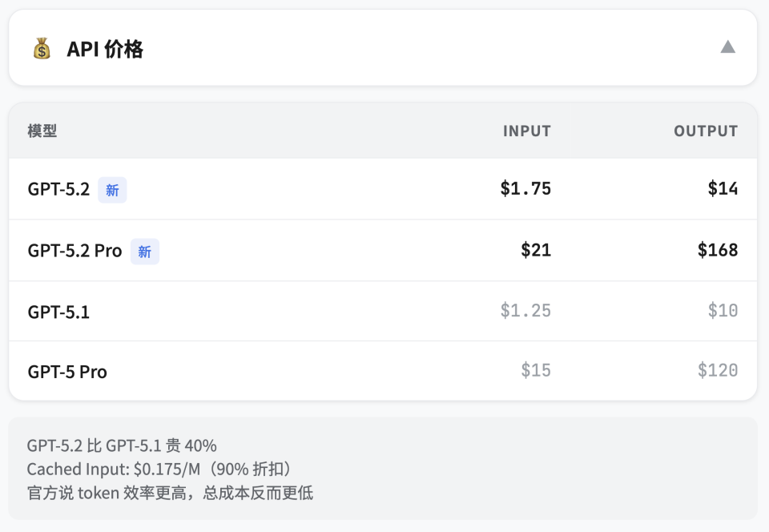Click the INPUT column header
Image resolution: width=769 pixels, height=532 pixels.
[526, 131]
